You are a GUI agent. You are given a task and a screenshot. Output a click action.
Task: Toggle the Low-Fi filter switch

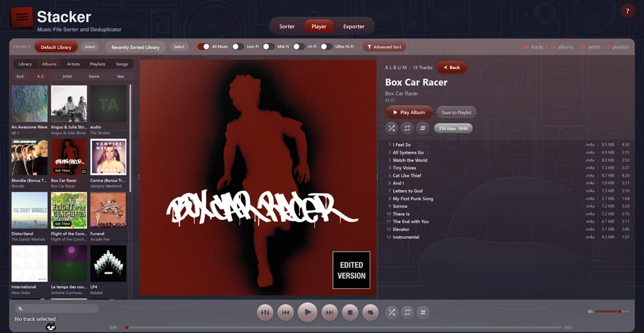(x=238, y=47)
